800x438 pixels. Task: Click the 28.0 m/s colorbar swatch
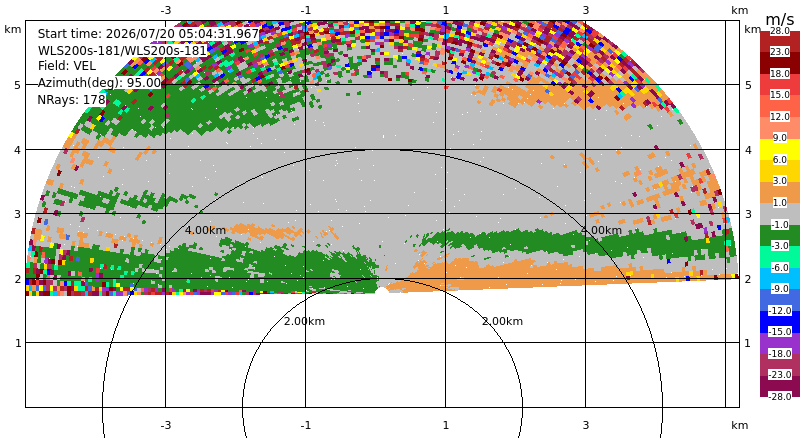(x=780, y=42)
